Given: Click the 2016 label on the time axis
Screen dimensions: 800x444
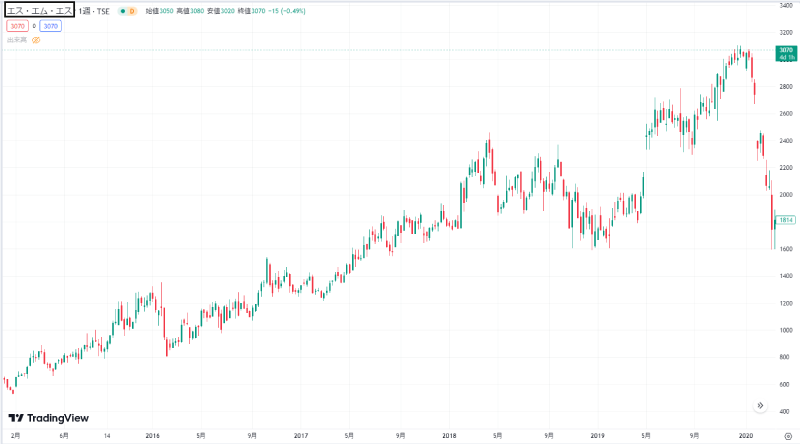Looking at the screenshot, I should 153,436.
